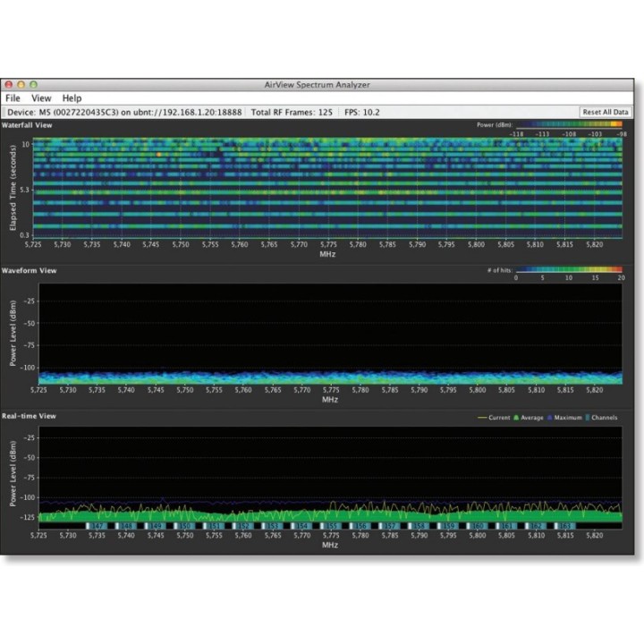Open the Help menu
The height and width of the screenshot is (644, 644).
tap(72, 98)
